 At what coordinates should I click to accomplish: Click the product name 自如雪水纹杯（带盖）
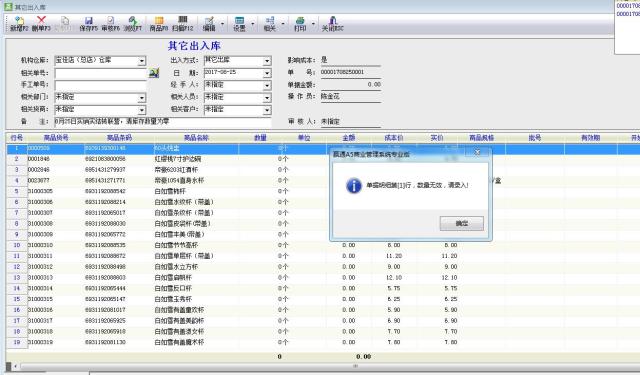coord(184,202)
